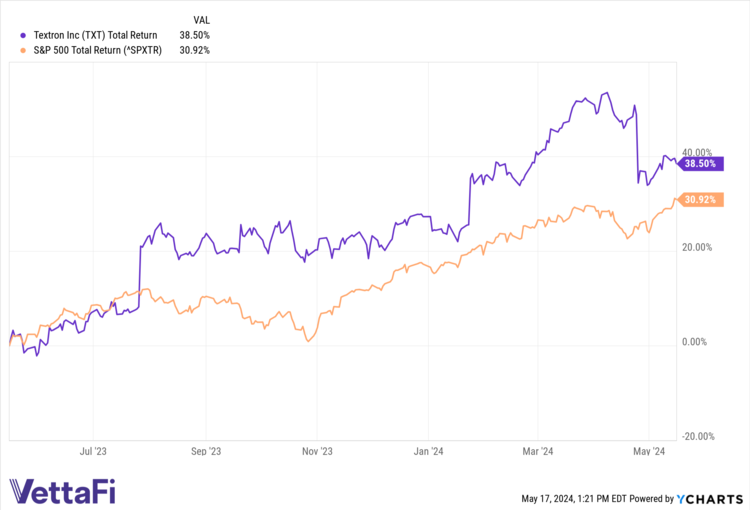Select the Jul '23 x-axis marker

pos(93,452)
